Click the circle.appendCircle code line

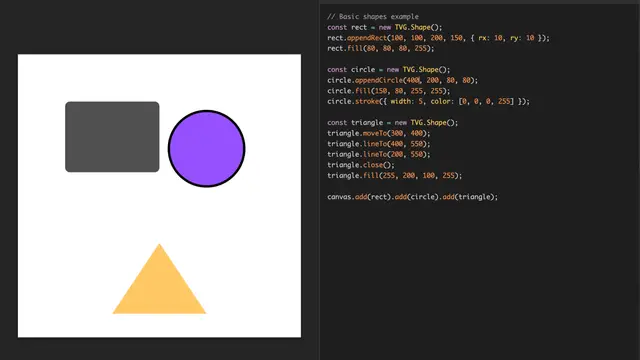[402, 80]
